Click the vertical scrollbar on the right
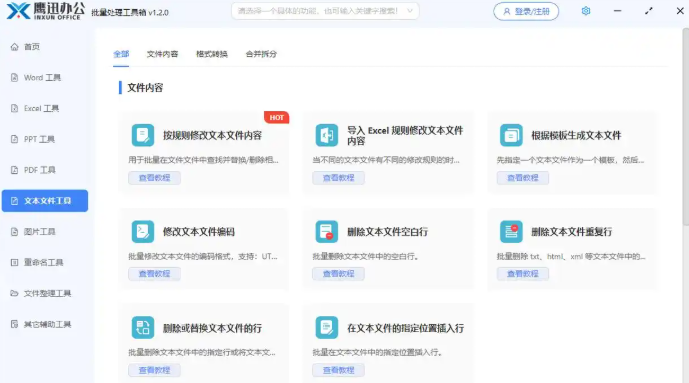The width and height of the screenshot is (689, 383). click(x=685, y=127)
